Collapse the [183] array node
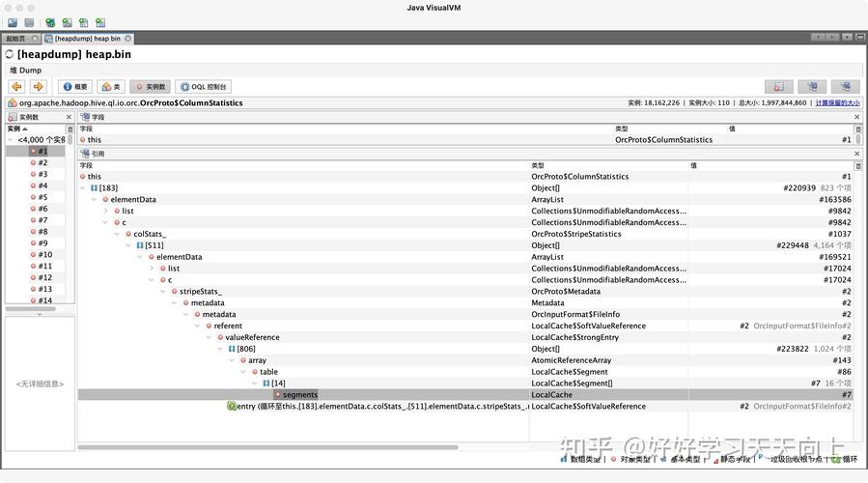This screenshot has width=868, height=483. coord(82,188)
